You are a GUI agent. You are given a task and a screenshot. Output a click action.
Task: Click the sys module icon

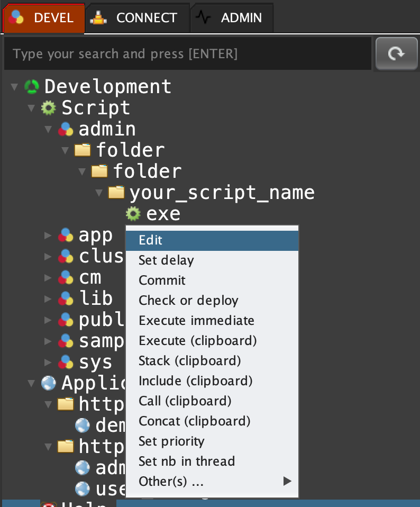click(x=66, y=362)
